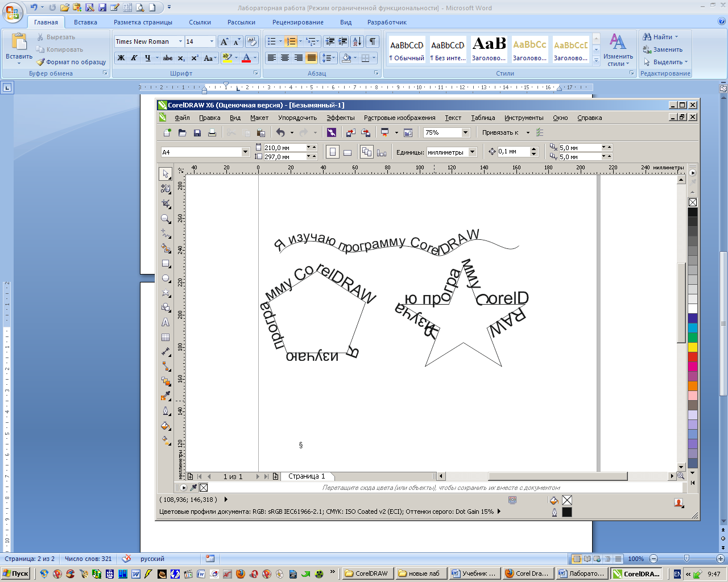
Task: Toggle show paragraph marks (¶) button
Action: coord(373,41)
